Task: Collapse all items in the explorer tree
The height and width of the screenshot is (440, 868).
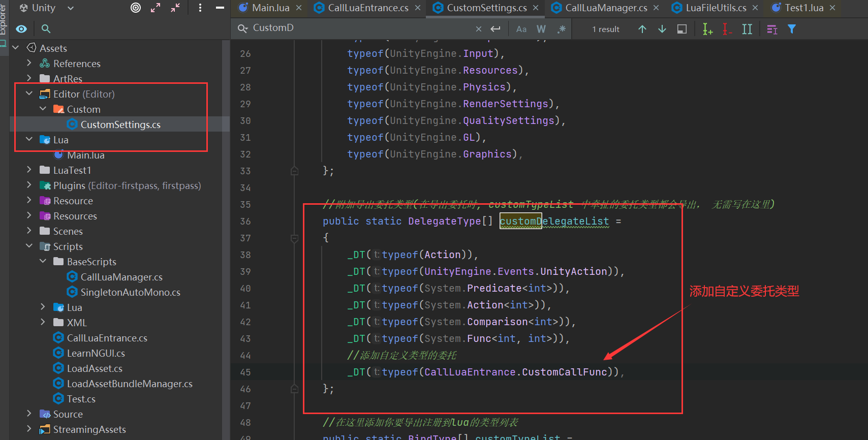Action: [x=175, y=8]
